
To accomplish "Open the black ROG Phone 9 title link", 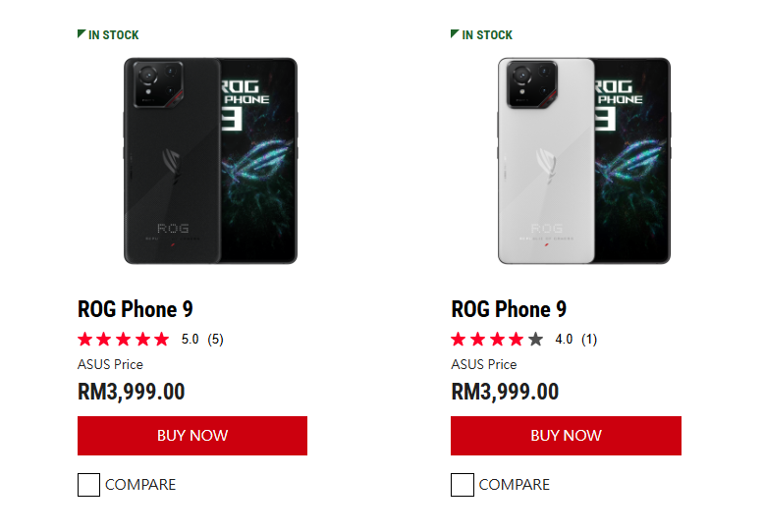I will pyautogui.click(x=135, y=309).
